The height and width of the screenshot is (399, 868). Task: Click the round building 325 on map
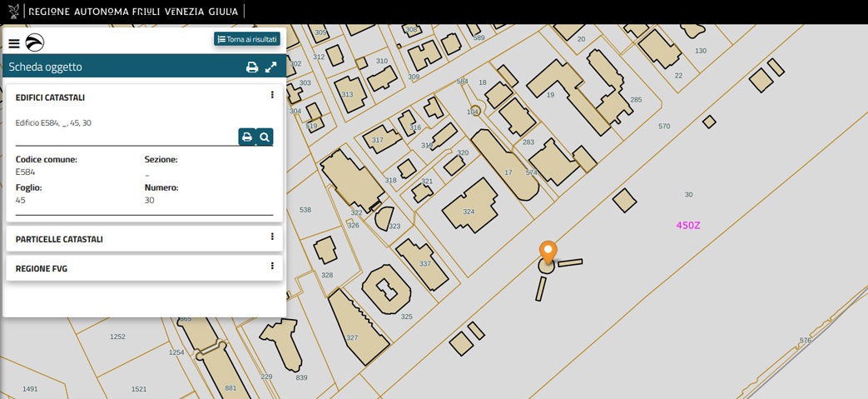pyautogui.click(x=387, y=289)
